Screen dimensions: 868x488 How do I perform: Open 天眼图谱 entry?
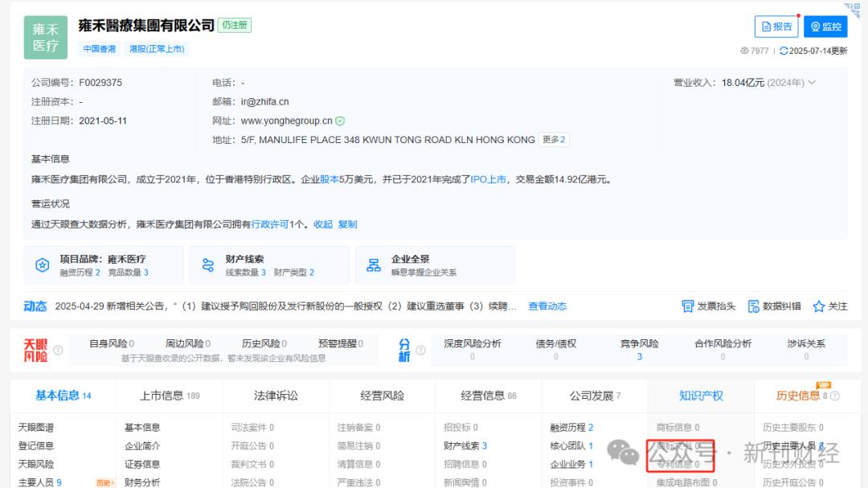click(x=36, y=428)
